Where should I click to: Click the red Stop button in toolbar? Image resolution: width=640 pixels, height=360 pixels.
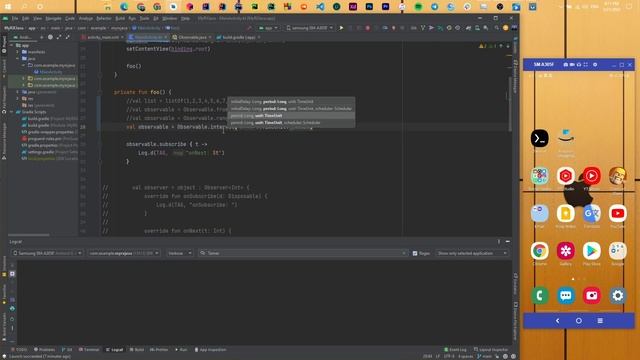click(368, 28)
